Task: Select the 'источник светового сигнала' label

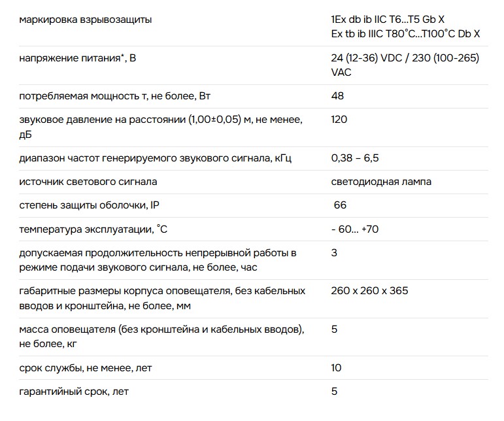Action: tap(88, 182)
